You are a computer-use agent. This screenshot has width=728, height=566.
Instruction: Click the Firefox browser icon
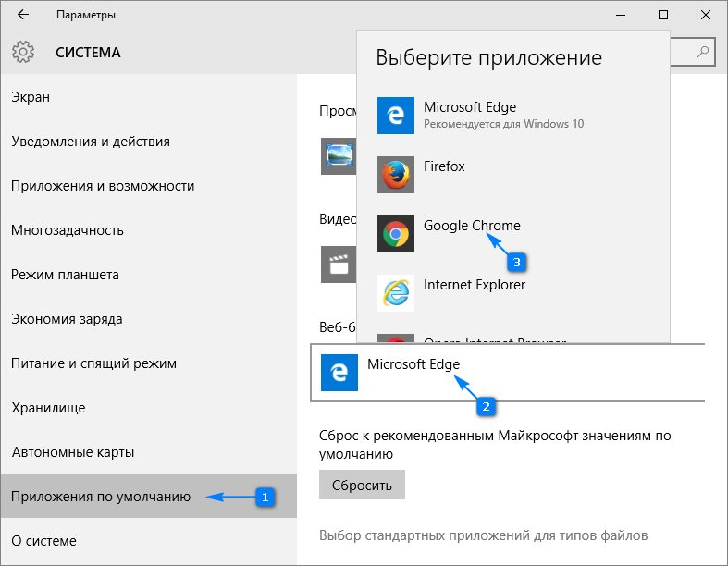[x=395, y=175]
